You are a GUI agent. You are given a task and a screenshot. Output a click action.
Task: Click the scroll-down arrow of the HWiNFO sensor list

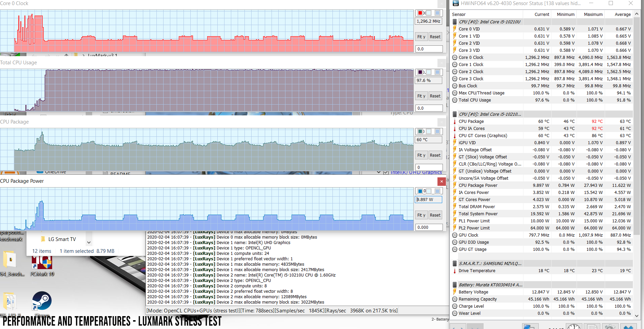click(637, 315)
